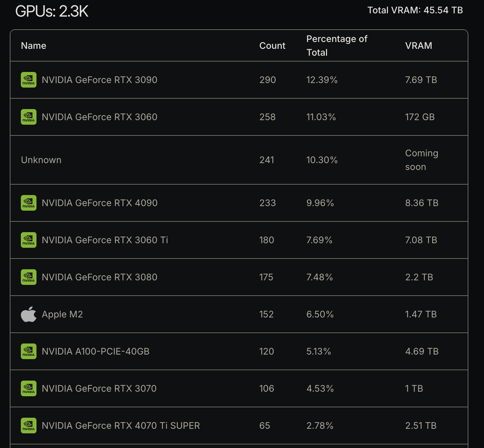Image resolution: width=484 pixels, height=448 pixels.
Task: Sort table by the Count header
Action: pyautogui.click(x=272, y=46)
